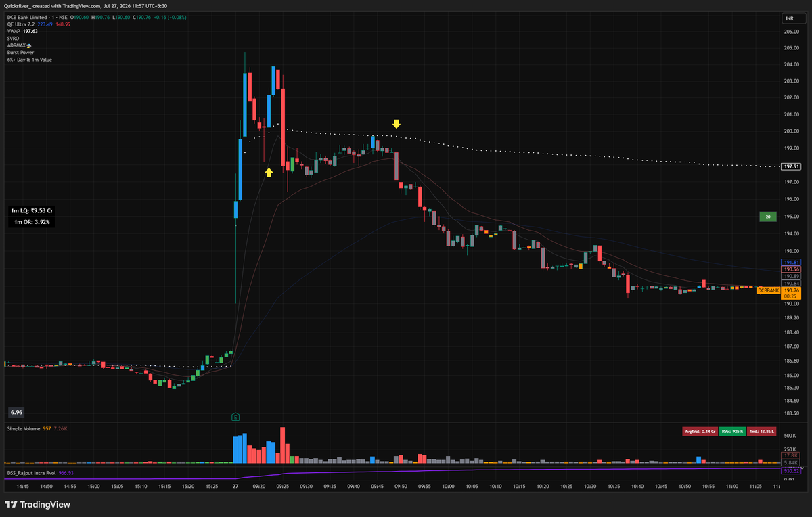Select the 6%+ Day & 1m Value legend
The image size is (812, 517).
(29, 59)
